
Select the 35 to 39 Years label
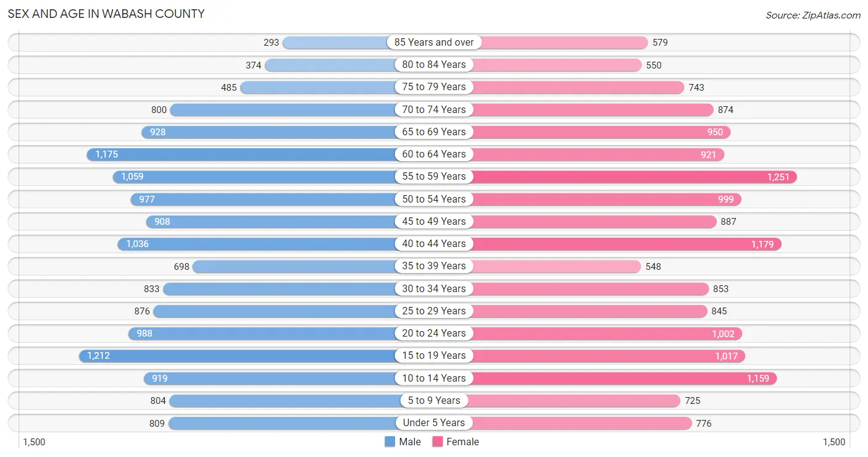(x=434, y=266)
